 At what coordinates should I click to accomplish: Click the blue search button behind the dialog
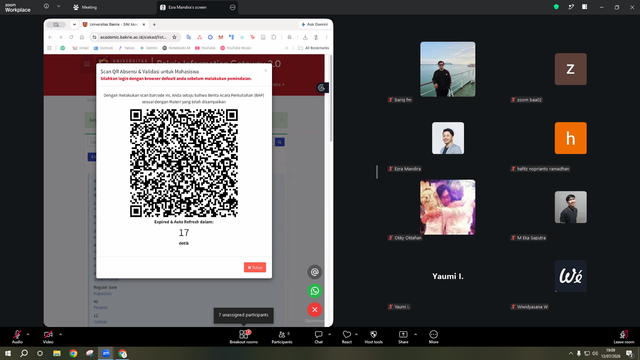[280, 142]
